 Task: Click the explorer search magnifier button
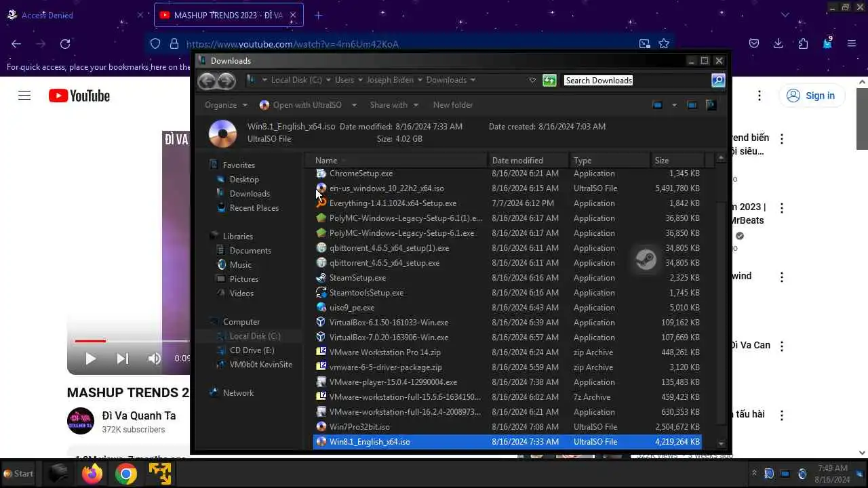pyautogui.click(x=717, y=81)
